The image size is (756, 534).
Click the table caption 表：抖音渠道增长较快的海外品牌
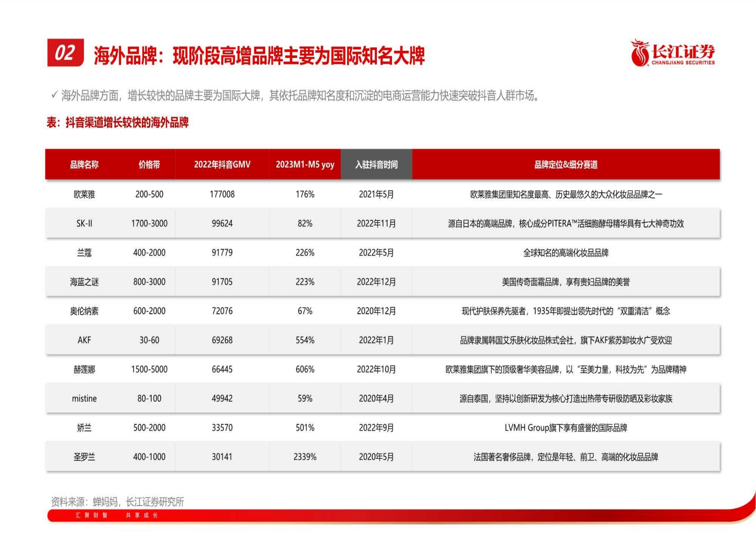click(x=118, y=123)
